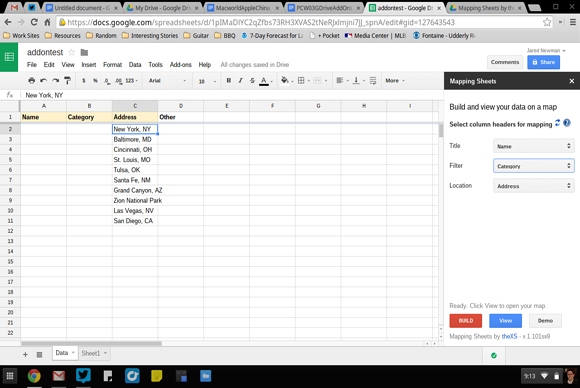
Task: Open the Work Sites bookmark folder
Action: (21, 36)
